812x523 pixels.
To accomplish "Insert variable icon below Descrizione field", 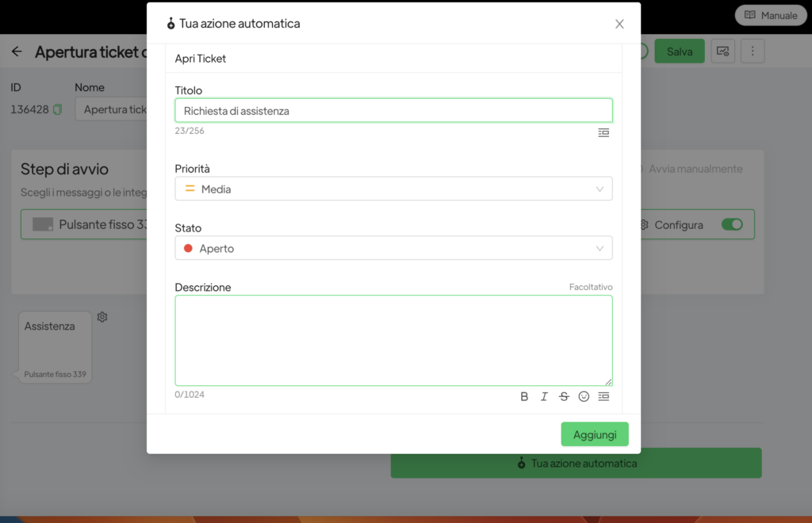I will click(x=603, y=396).
